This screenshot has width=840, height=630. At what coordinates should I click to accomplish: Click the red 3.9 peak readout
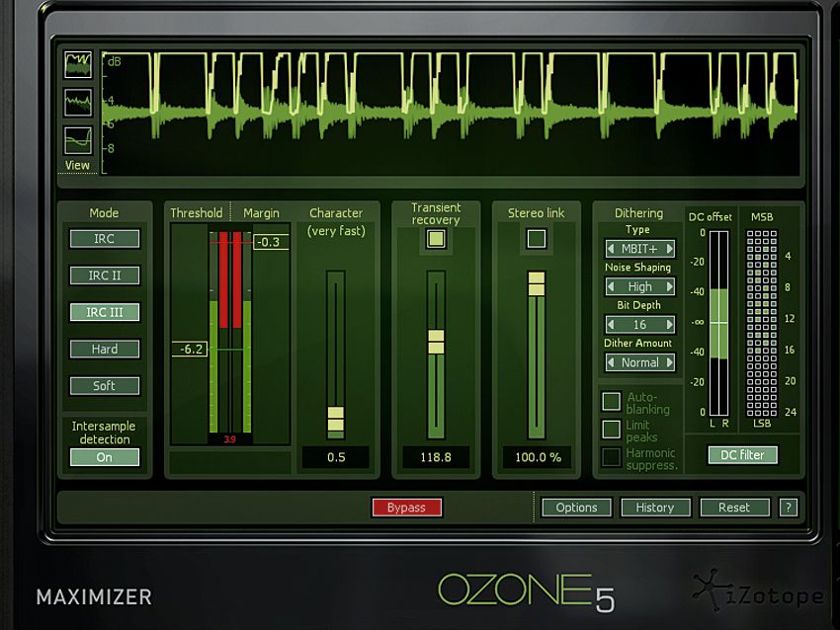tap(230, 439)
